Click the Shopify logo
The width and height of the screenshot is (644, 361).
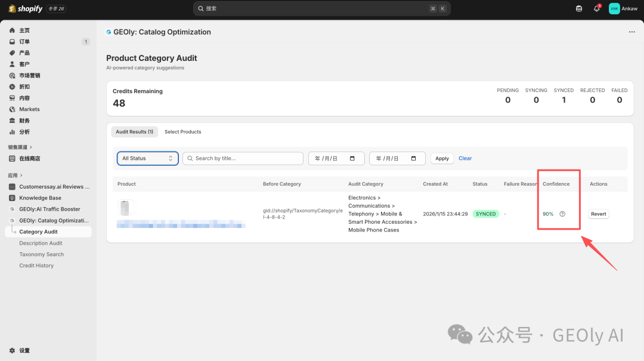[x=26, y=8]
